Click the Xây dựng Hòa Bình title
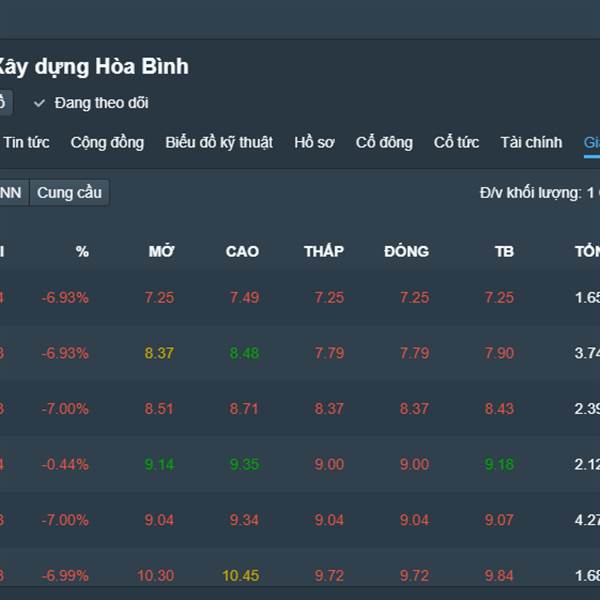 94,67
